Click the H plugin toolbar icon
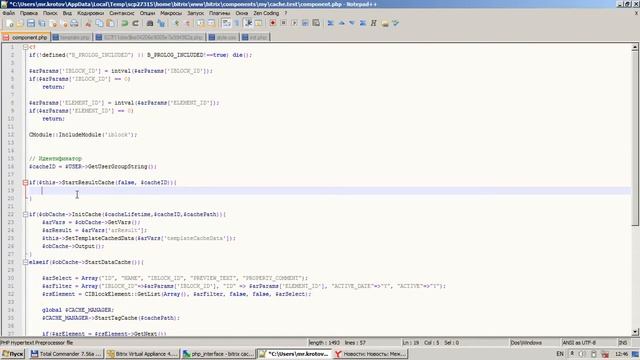This screenshot has height=360, width=640. (x=373, y=23)
